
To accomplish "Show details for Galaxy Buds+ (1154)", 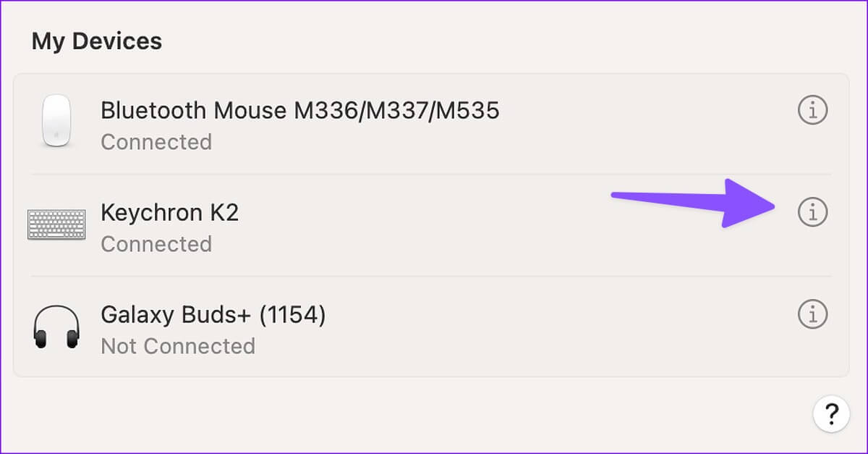I will 812,315.
